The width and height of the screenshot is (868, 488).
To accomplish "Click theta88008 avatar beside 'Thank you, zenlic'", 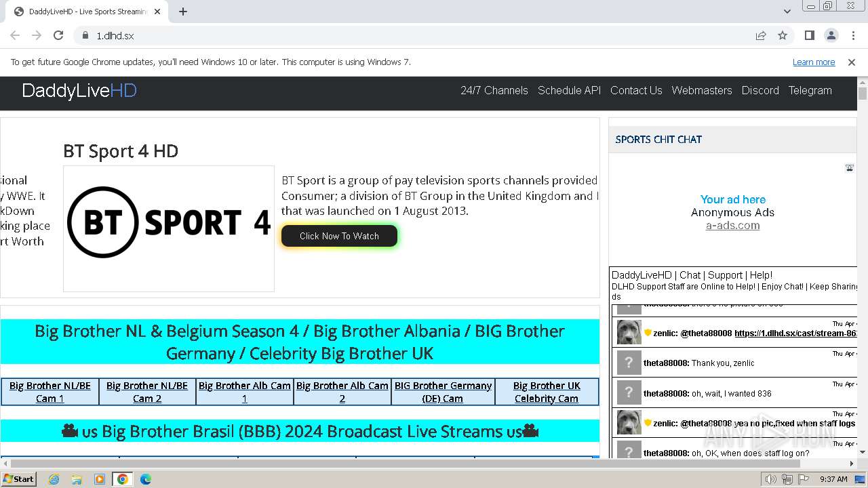I will 629,363.
